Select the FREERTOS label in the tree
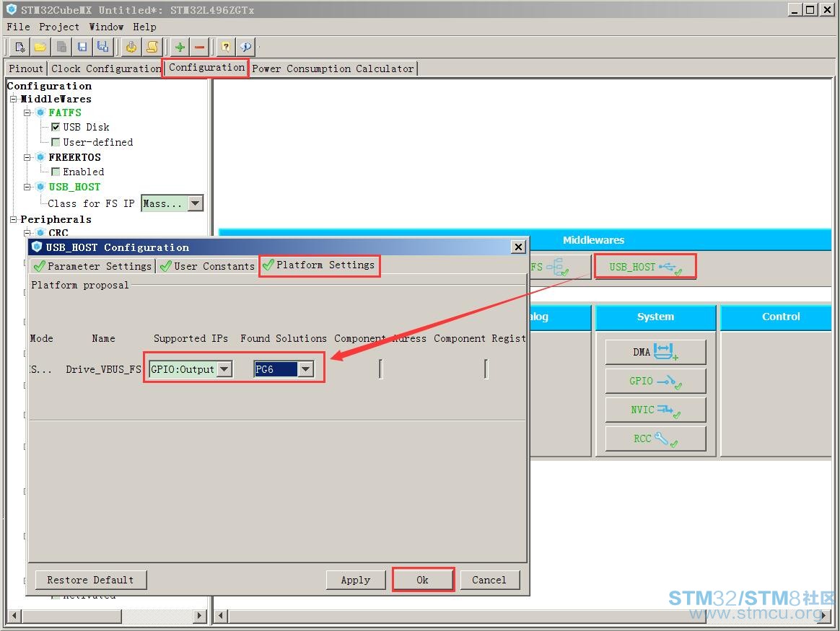Image resolution: width=840 pixels, height=631 pixels. coord(74,157)
